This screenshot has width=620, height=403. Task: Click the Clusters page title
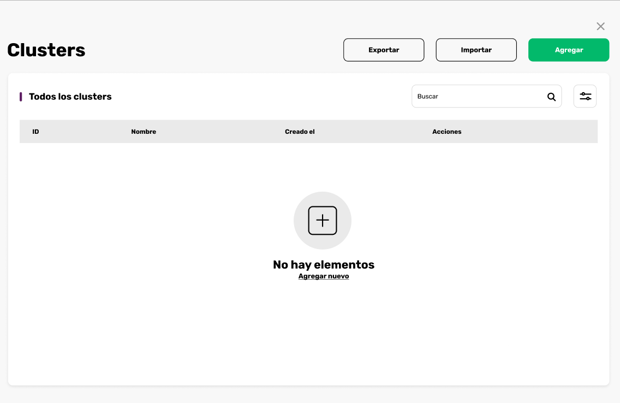coord(46,50)
